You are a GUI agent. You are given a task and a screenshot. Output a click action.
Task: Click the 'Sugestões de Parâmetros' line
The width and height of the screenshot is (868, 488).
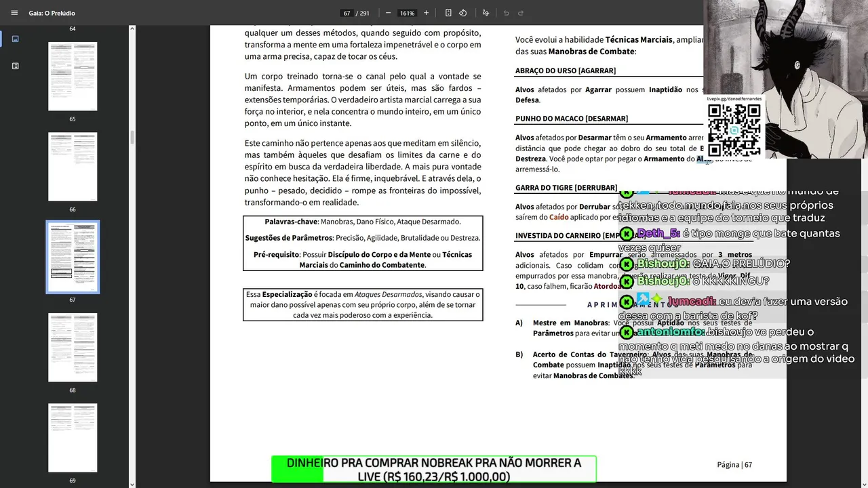pyautogui.click(x=363, y=238)
